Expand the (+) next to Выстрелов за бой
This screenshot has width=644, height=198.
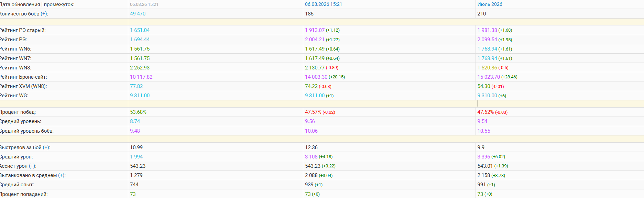46,147
